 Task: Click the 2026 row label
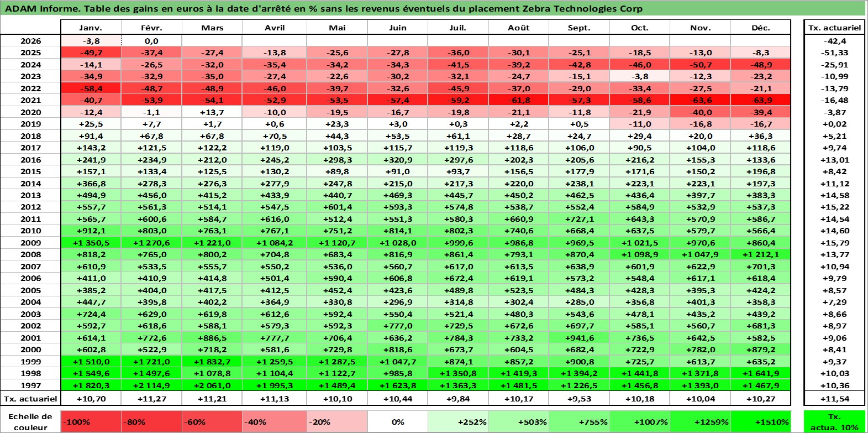(x=30, y=41)
